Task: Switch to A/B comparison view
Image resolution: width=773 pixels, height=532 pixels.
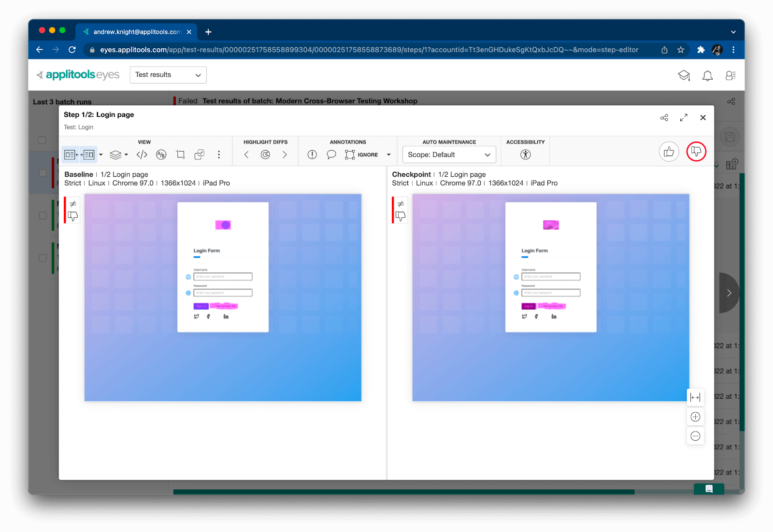Action: pyautogui.click(x=161, y=154)
